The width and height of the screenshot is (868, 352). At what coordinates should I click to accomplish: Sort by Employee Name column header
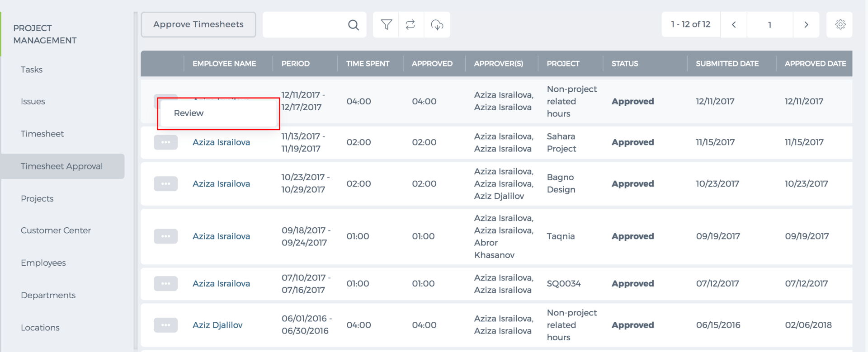point(224,64)
